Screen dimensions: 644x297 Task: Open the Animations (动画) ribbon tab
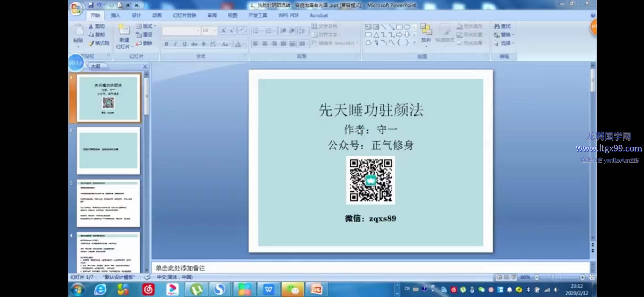pyautogui.click(x=157, y=15)
